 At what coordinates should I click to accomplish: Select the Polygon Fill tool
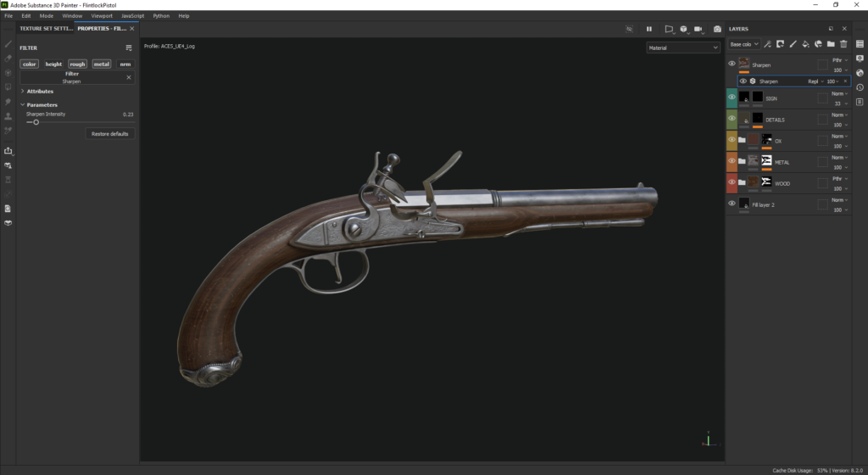[x=8, y=87]
